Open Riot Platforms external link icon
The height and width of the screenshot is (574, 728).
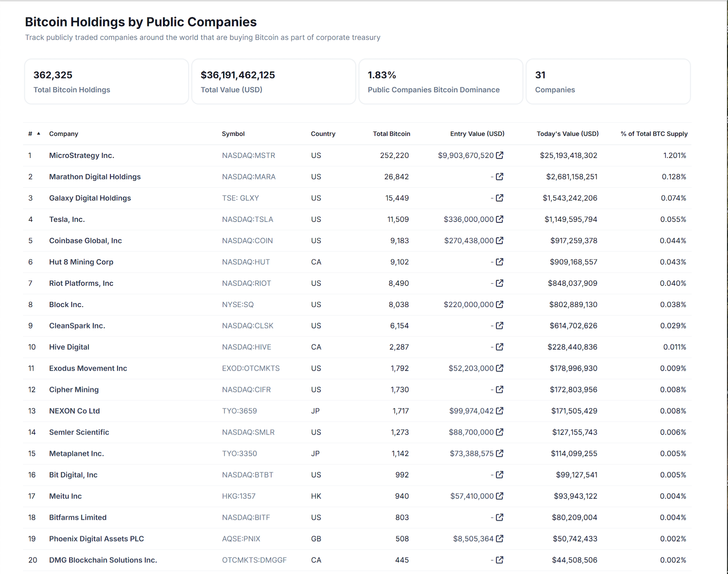499,283
